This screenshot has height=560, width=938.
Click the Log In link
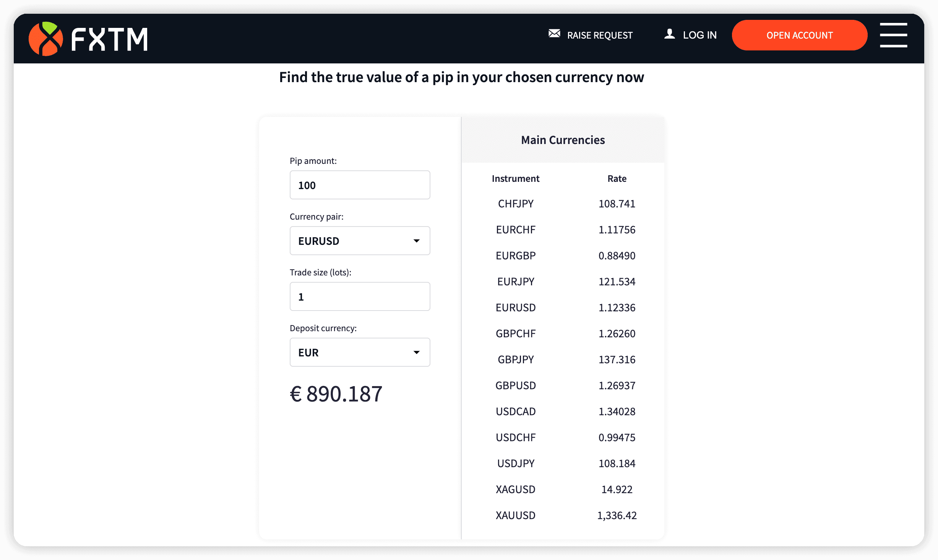coord(699,35)
